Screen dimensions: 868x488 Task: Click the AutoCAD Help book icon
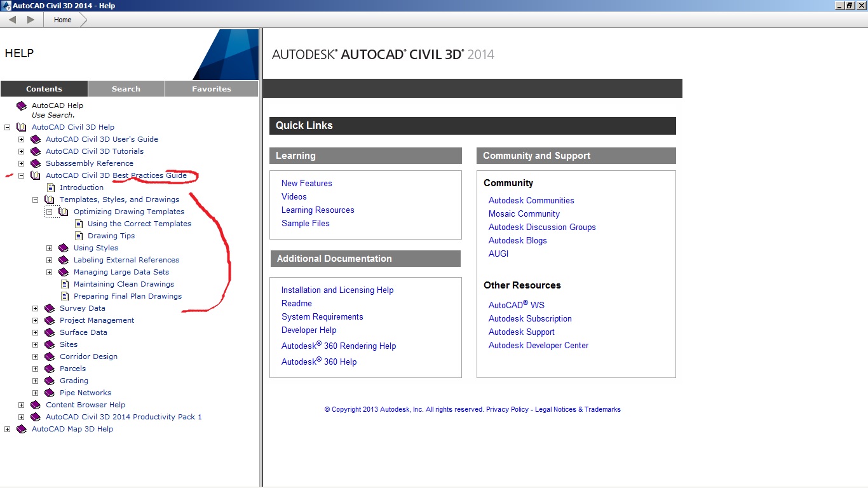(22, 106)
